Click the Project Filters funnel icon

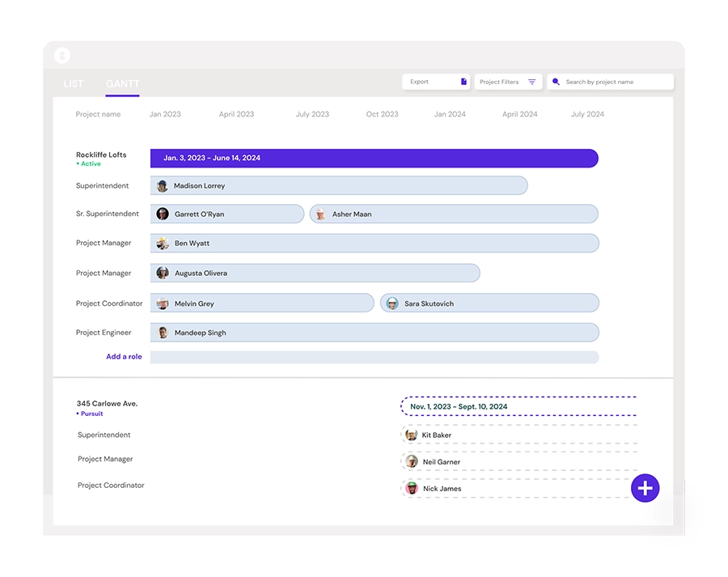(x=532, y=82)
